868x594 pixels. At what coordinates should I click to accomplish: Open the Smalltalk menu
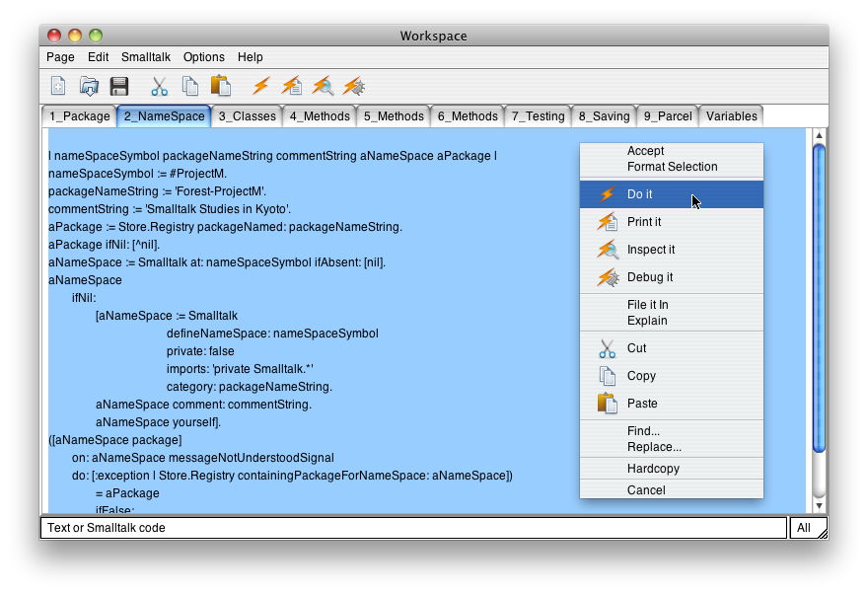(x=146, y=57)
